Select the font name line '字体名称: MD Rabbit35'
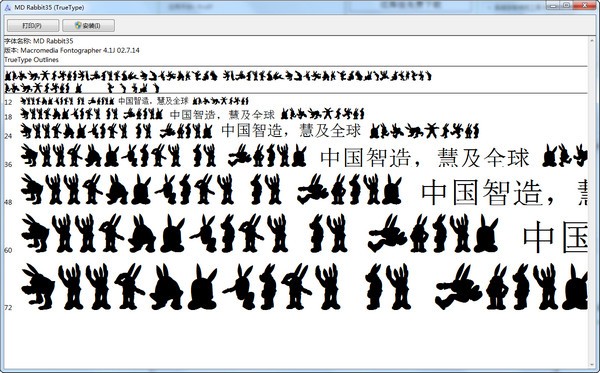Image resolution: width=600 pixels, height=373 pixels. [39, 41]
